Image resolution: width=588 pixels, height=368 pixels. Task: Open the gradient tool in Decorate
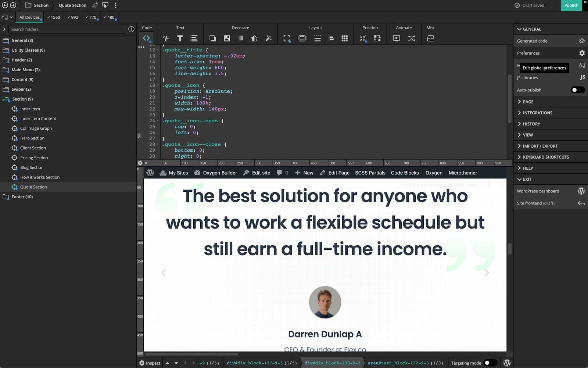(240, 38)
